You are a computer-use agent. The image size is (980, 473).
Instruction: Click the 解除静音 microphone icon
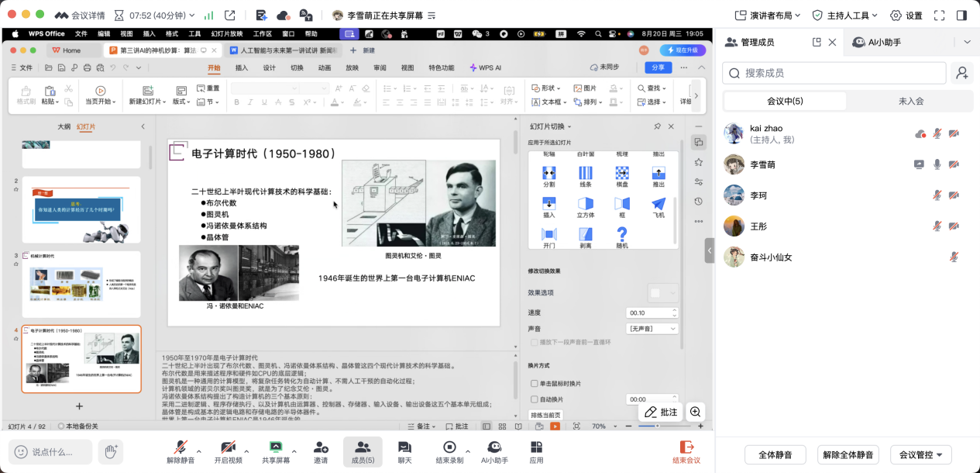181,447
